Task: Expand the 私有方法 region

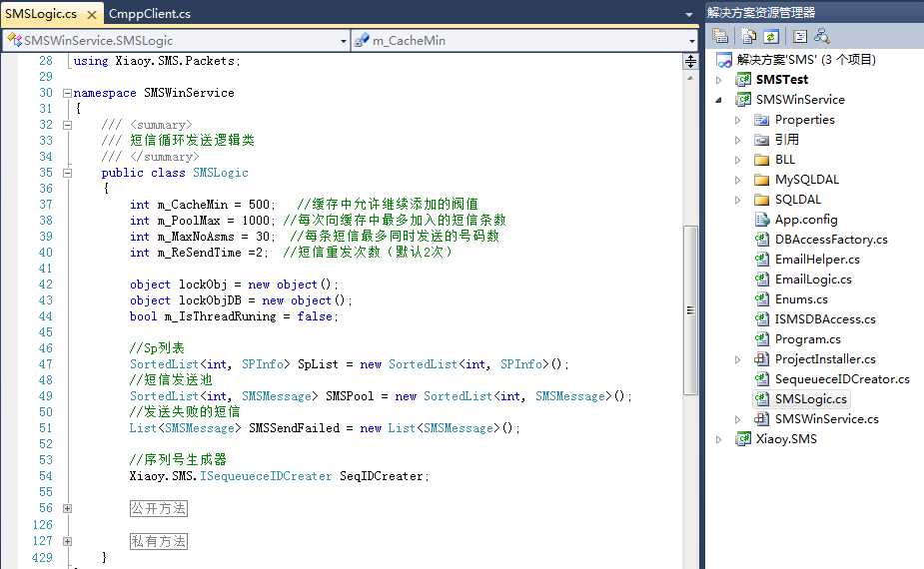Action: tap(67, 541)
